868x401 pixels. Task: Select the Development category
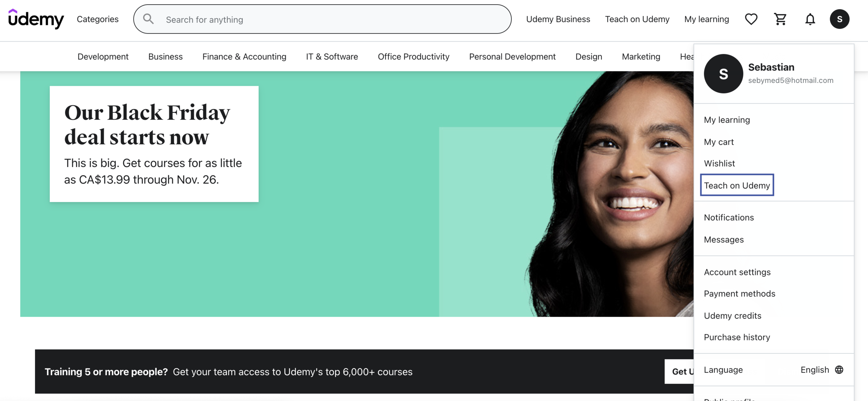coord(103,57)
